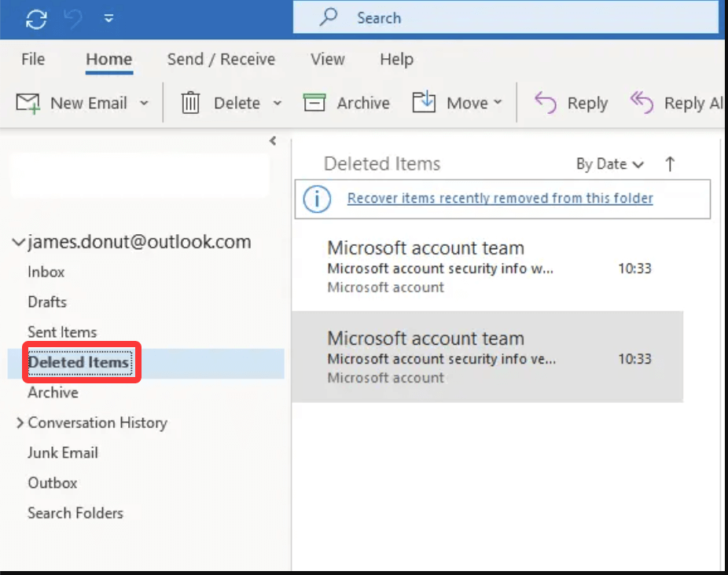Expand the Conversation History folder

(20, 423)
